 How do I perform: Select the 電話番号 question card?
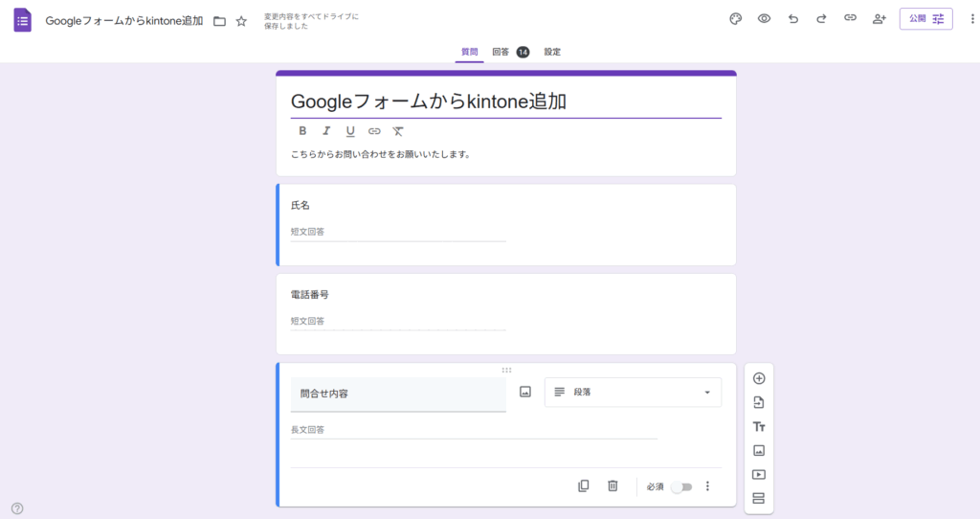(506, 314)
